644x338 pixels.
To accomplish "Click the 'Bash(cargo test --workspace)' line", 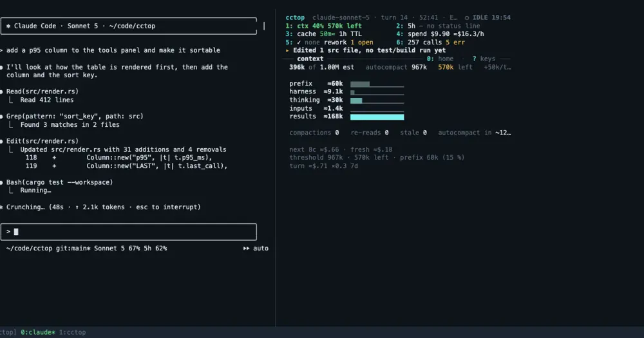I will [59, 182].
